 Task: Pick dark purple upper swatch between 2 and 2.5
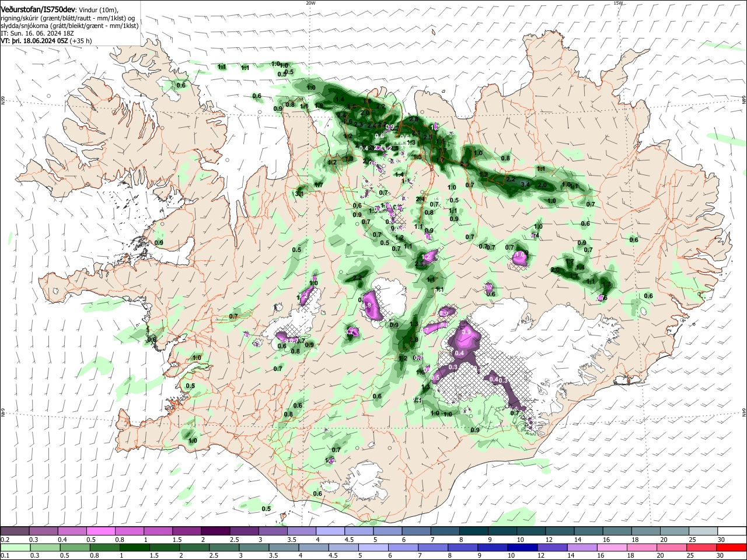215,531
